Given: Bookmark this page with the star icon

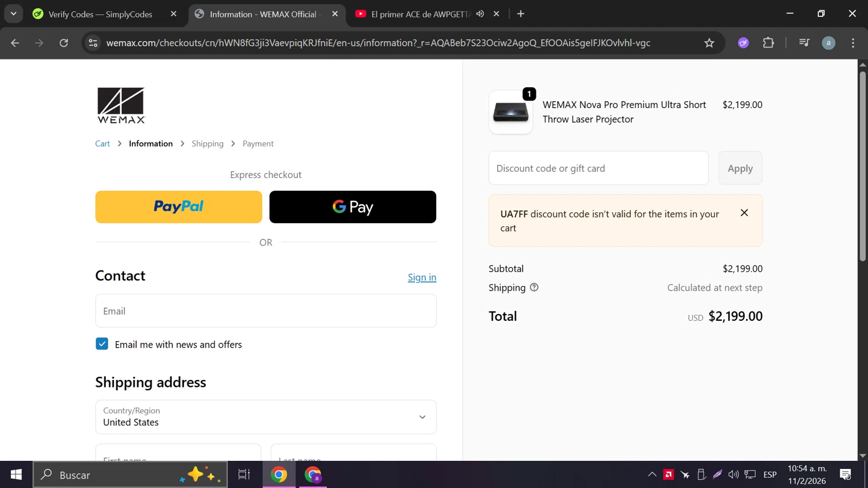Looking at the screenshot, I should (x=709, y=43).
